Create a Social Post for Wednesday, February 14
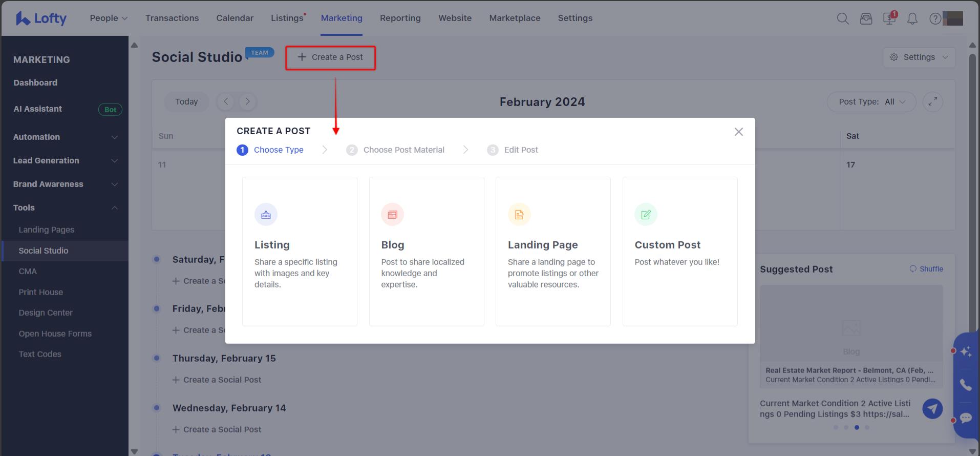Screen dimensions: 980x456 [217, 429]
